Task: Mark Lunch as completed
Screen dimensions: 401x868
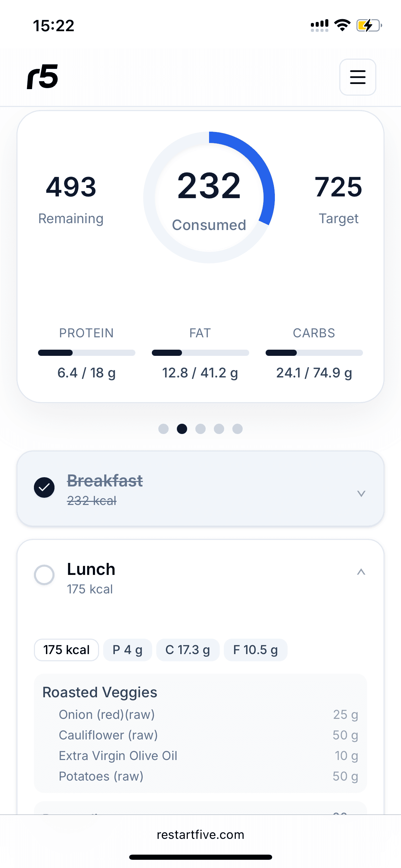Action: tap(44, 575)
